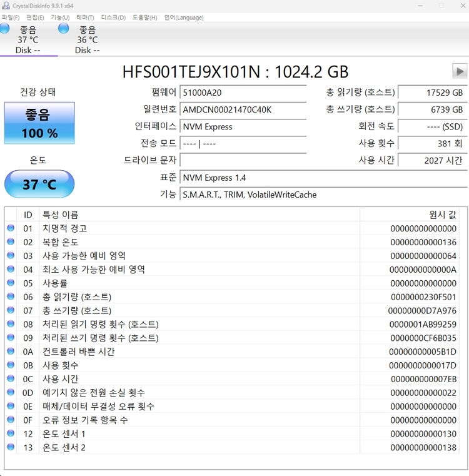Click the health status 좋음 100 % button
The width and height of the screenshot is (469, 476).
[x=39, y=123]
